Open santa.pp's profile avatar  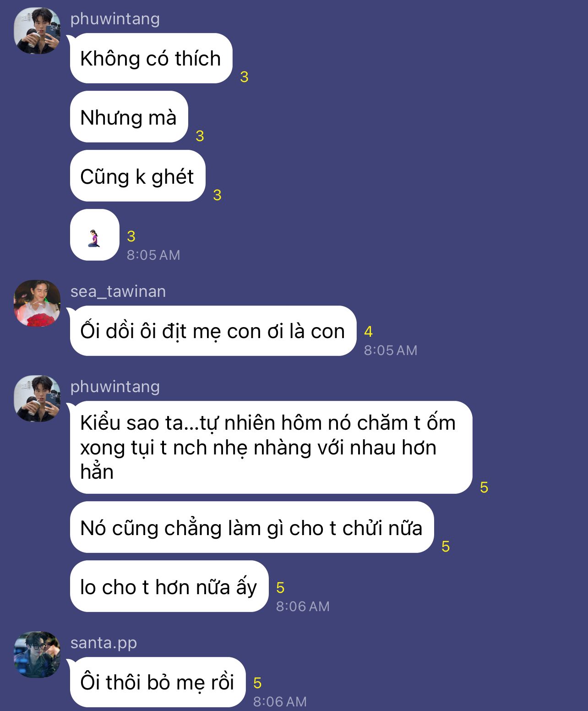click(x=37, y=655)
